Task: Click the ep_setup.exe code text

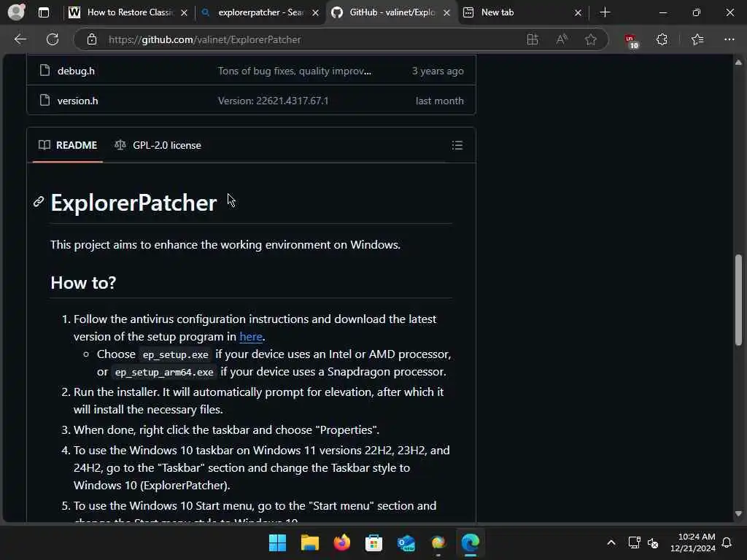Action: coord(175,355)
